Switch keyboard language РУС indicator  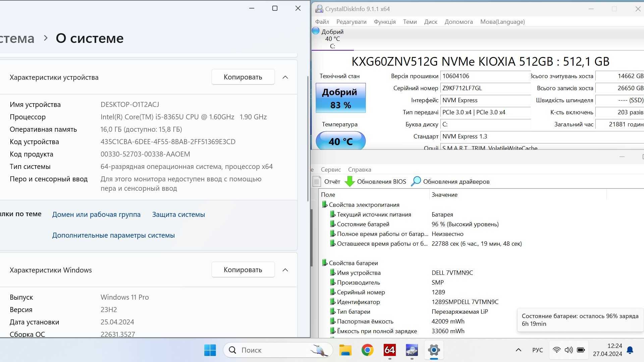coord(537,350)
